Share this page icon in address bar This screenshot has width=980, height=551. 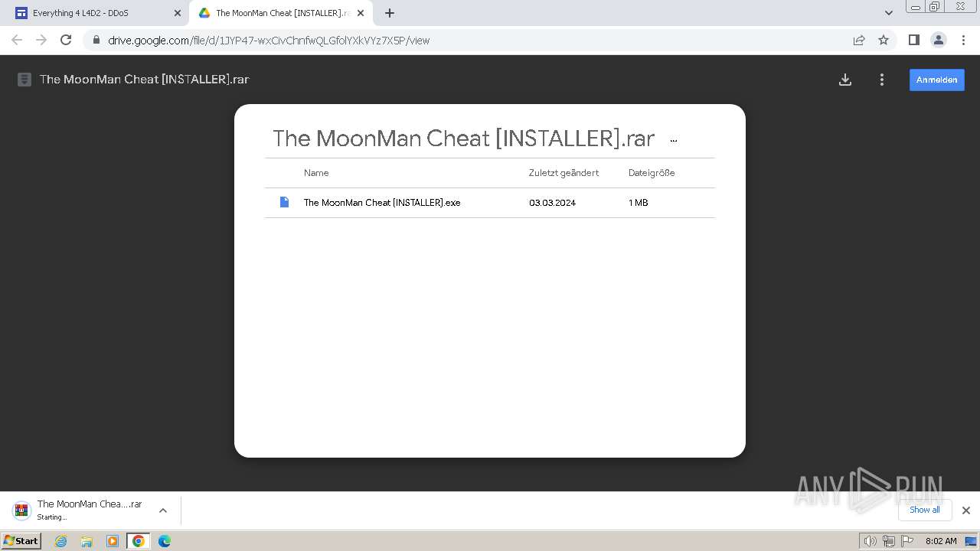pyautogui.click(x=859, y=41)
